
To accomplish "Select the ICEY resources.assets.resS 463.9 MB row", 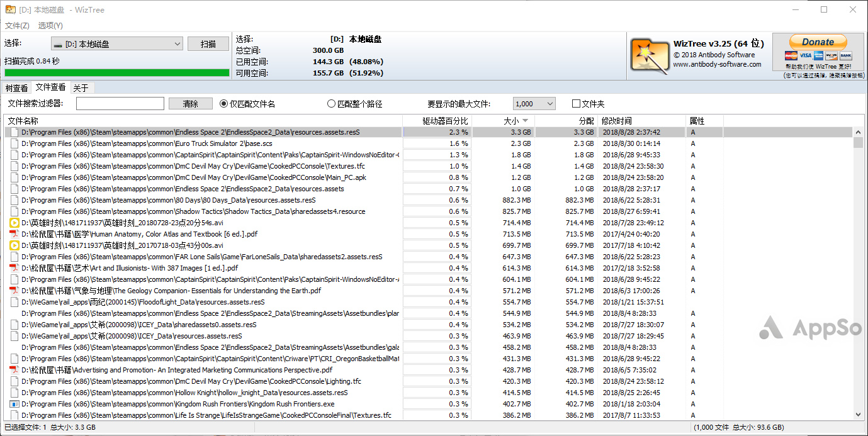I will [429, 336].
